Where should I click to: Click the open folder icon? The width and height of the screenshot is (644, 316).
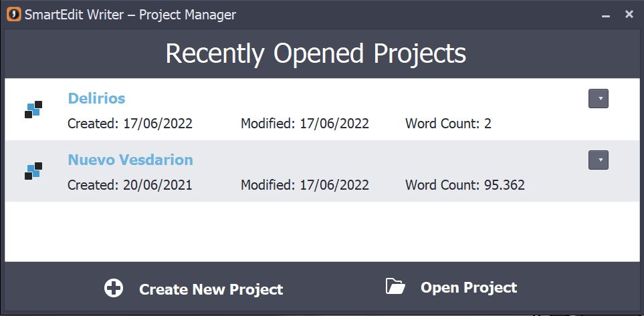(x=396, y=287)
